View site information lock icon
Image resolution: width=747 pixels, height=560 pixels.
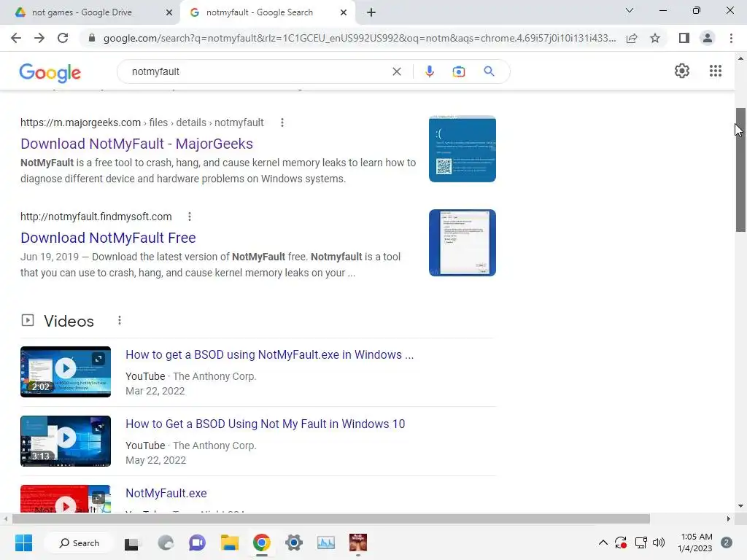pyautogui.click(x=92, y=38)
